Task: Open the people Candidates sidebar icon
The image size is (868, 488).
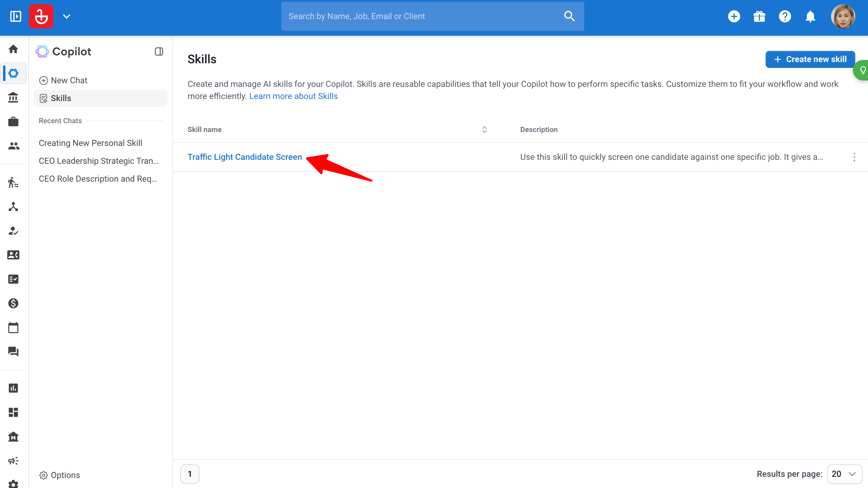Action: tap(13, 146)
